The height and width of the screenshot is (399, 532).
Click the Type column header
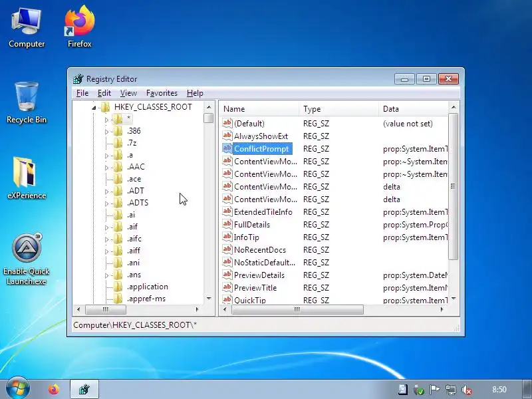(338, 109)
